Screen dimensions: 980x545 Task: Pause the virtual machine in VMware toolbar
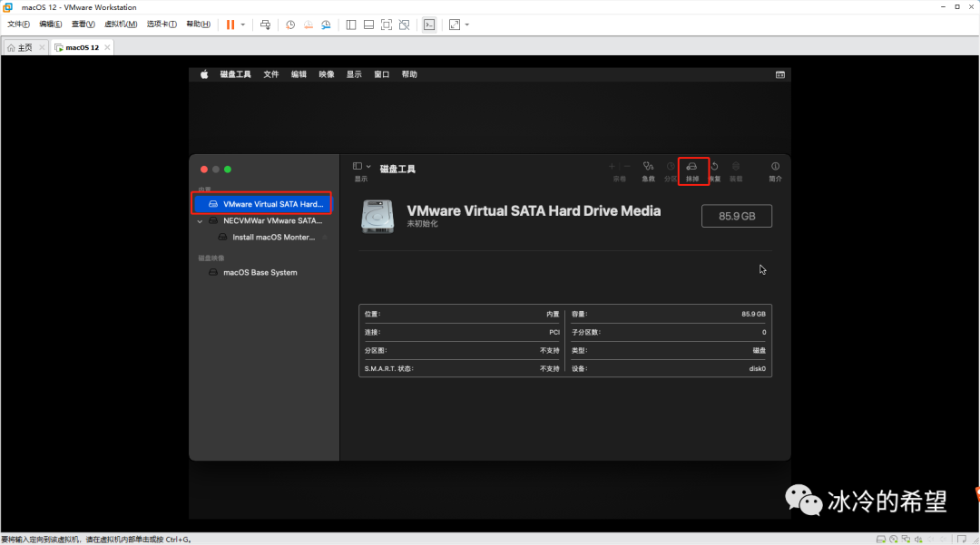[x=230, y=24]
